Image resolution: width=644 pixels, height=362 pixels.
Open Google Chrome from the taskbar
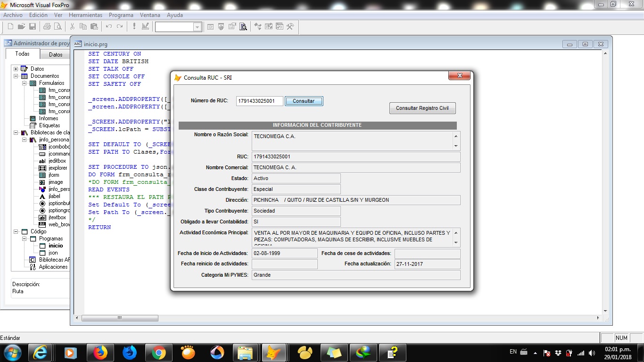pos(159,353)
